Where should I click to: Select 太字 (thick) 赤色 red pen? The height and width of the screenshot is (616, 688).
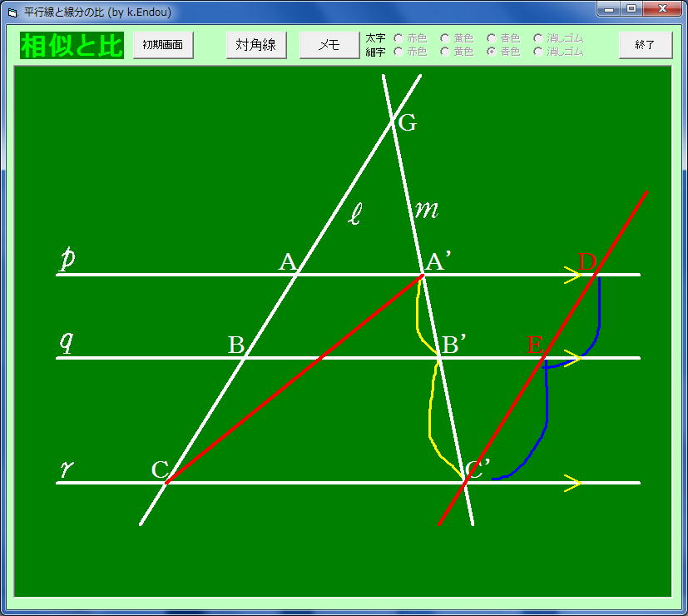[410, 38]
